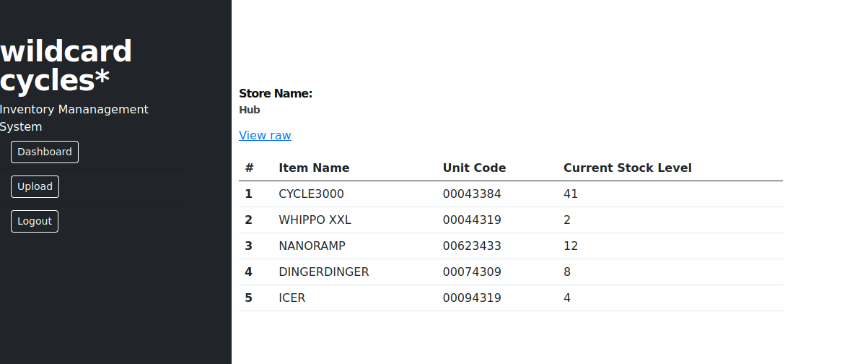Click unit code 00043384

(x=472, y=194)
